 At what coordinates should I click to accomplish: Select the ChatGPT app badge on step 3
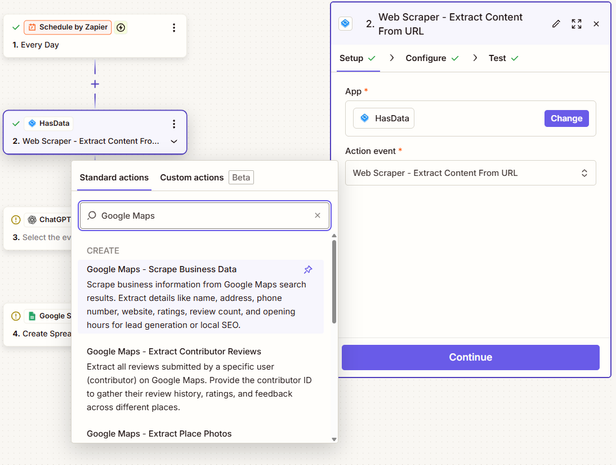click(x=49, y=220)
